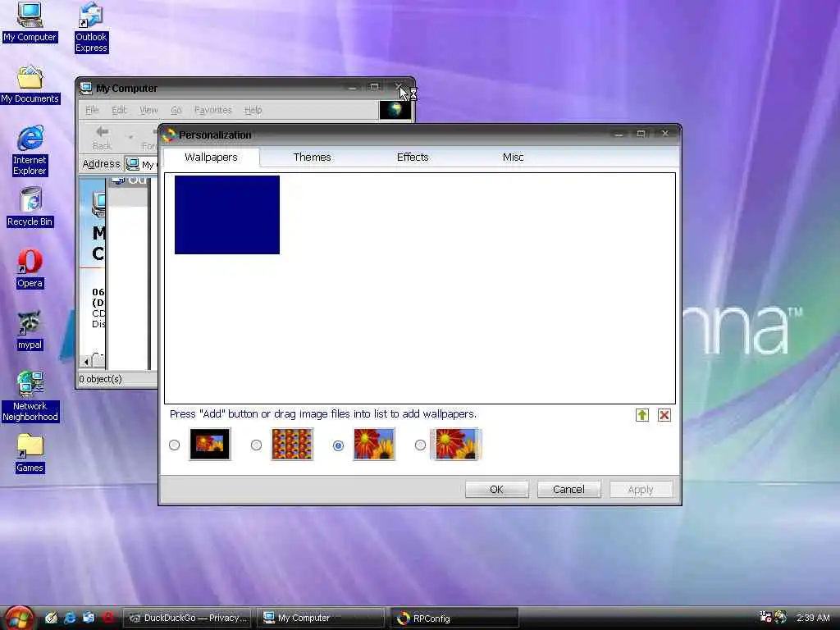Image resolution: width=840 pixels, height=630 pixels.
Task: Select the solid blue wallpaper thumbnail
Action: 227,215
